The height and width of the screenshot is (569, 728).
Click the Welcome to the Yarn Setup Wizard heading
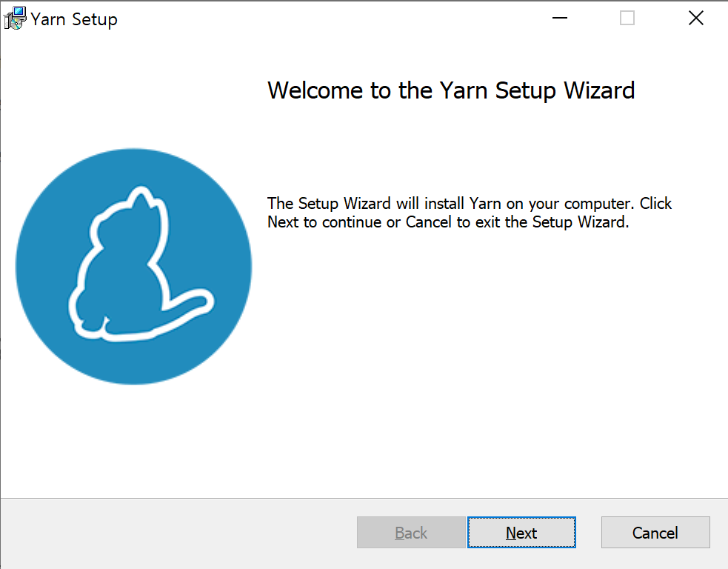[x=450, y=90]
